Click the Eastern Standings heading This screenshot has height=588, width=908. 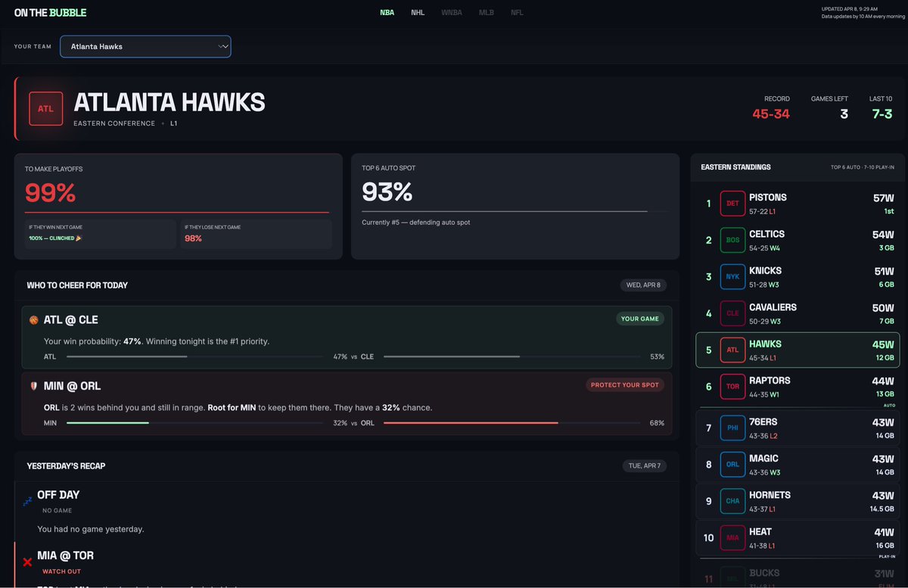point(735,166)
